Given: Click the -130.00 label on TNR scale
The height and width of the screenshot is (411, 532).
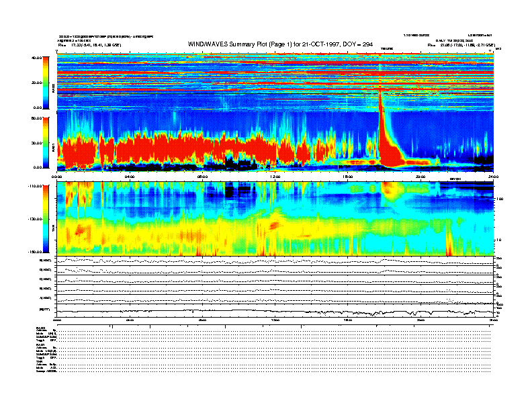Looking at the screenshot, I should 35,219.
